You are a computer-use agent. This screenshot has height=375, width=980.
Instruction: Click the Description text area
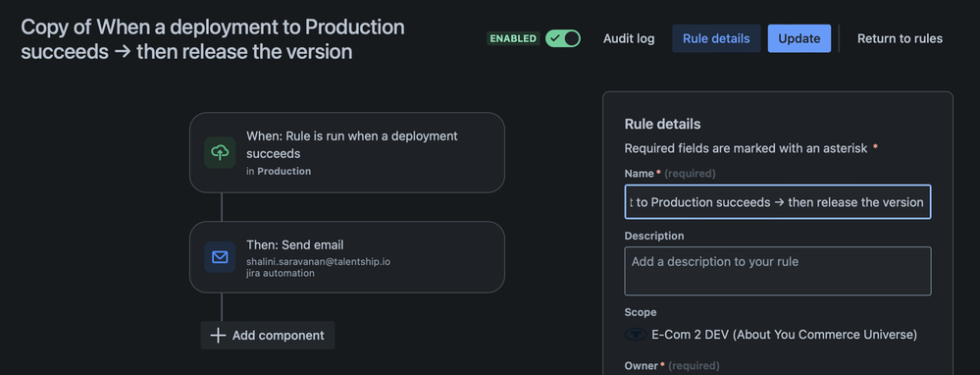[x=778, y=271]
